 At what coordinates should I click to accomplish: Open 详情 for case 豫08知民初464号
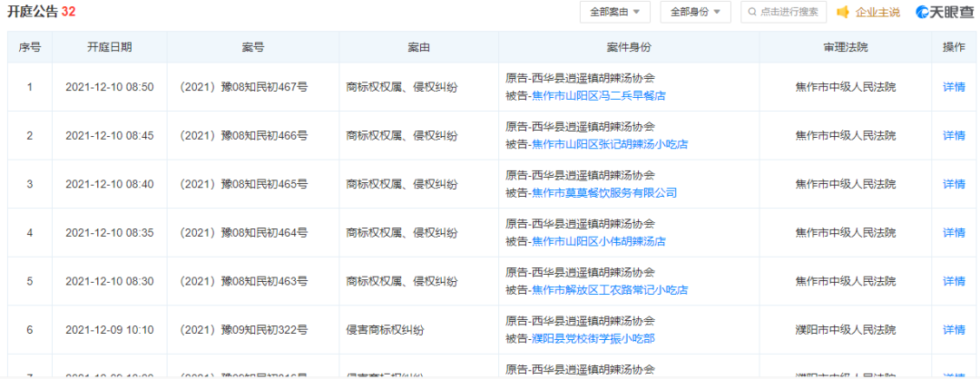tap(954, 232)
